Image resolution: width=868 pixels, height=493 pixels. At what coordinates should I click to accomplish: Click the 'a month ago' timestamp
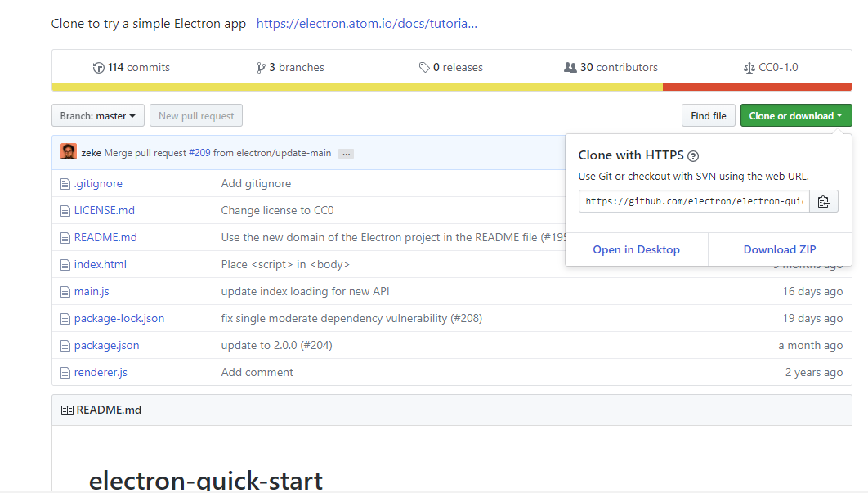click(x=811, y=346)
